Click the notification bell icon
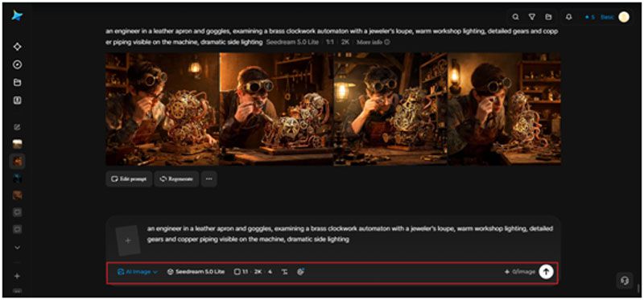Viewport: 644px width, 300px height. point(569,17)
